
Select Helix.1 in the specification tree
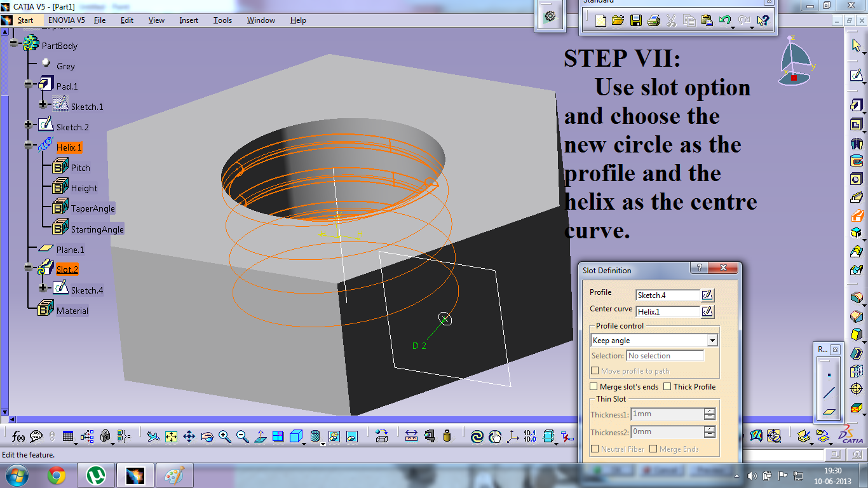(x=69, y=147)
